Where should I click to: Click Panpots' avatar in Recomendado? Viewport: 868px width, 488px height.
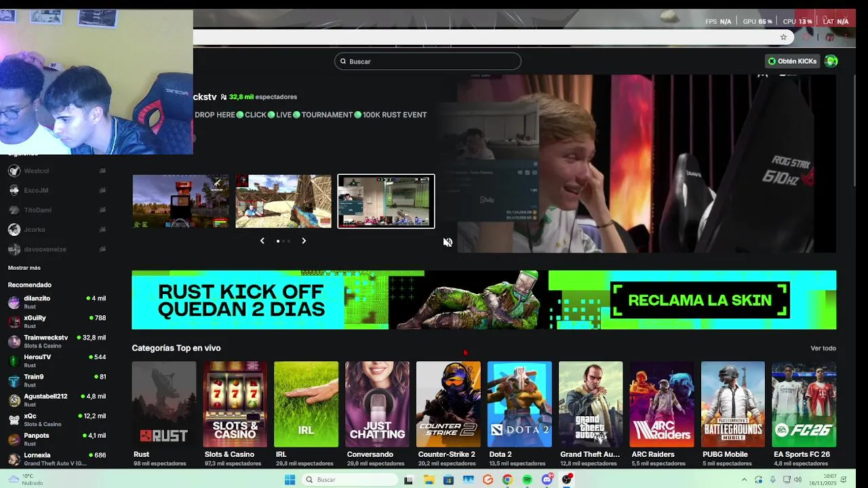[x=14, y=440]
